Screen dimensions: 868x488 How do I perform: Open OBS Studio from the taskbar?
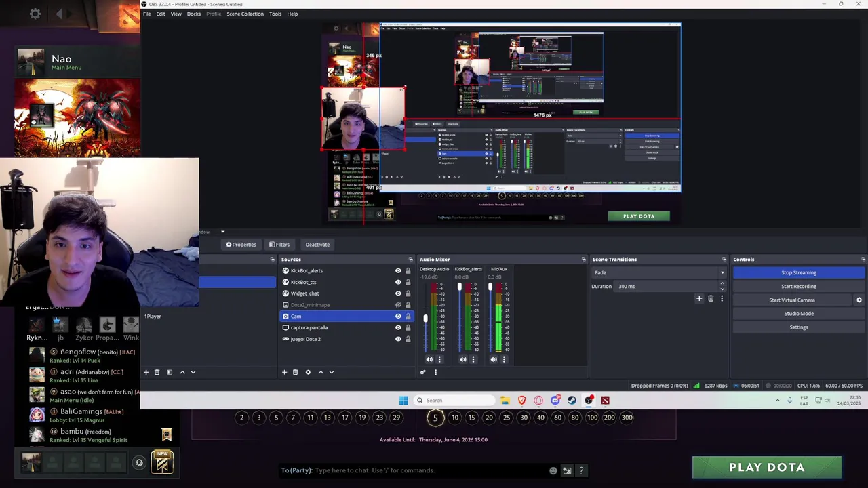(589, 400)
